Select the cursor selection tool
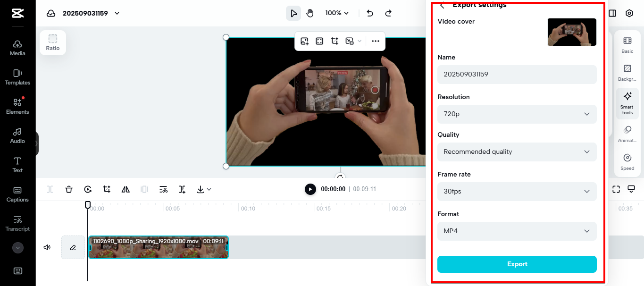The width and height of the screenshot is (644, 286). [x=293, y=13]
